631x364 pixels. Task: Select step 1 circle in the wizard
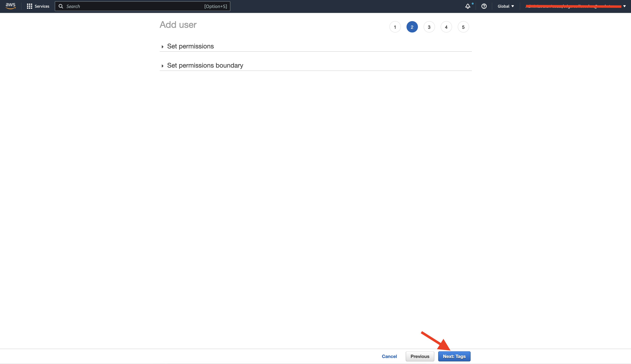(395, 27)
